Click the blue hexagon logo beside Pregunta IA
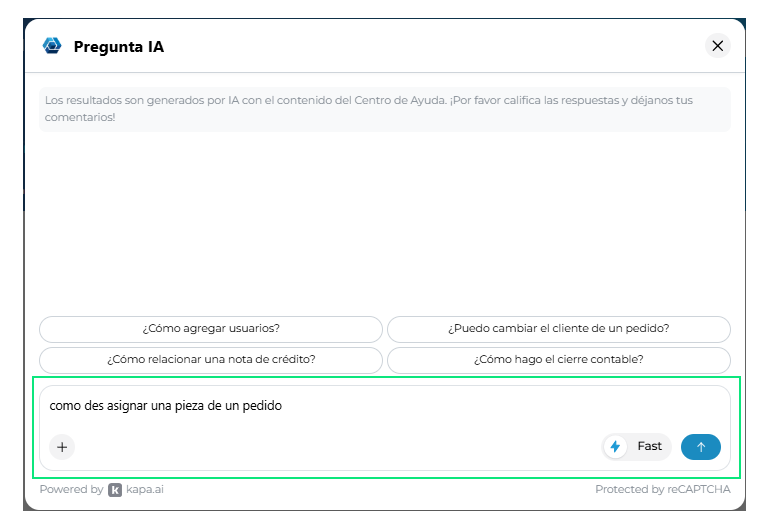 [x=52, y=46]
